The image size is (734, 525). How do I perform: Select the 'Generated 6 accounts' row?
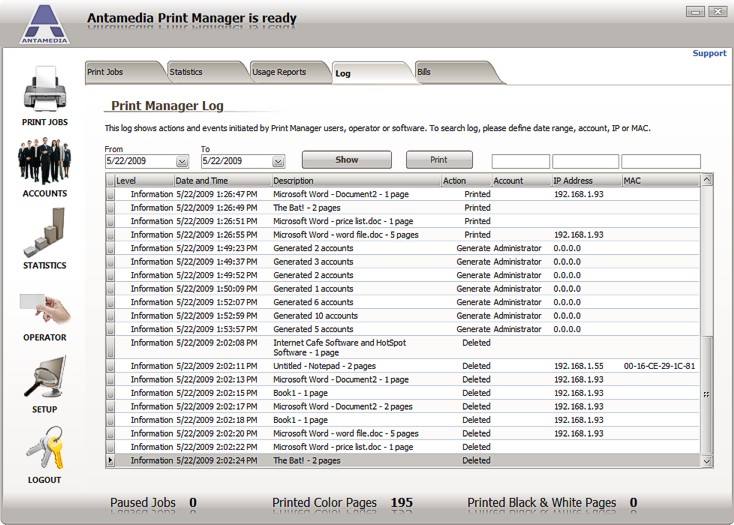pos(403,302)
